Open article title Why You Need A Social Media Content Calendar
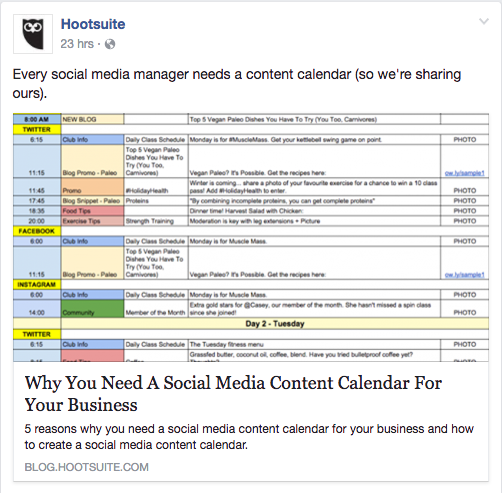 click(x=233, y=393)
